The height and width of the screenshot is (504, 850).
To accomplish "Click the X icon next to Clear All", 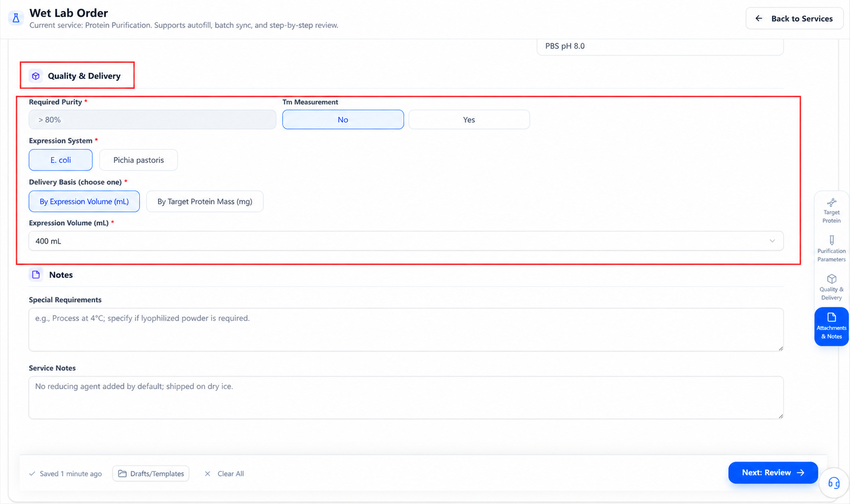I will (x=207, y=474).
